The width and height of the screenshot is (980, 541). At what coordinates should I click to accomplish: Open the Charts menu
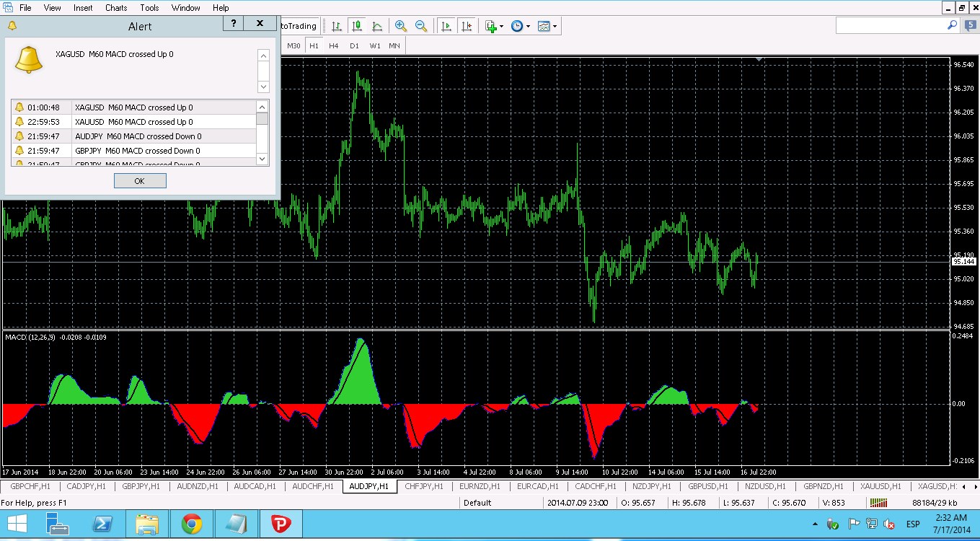click(116, 8)
